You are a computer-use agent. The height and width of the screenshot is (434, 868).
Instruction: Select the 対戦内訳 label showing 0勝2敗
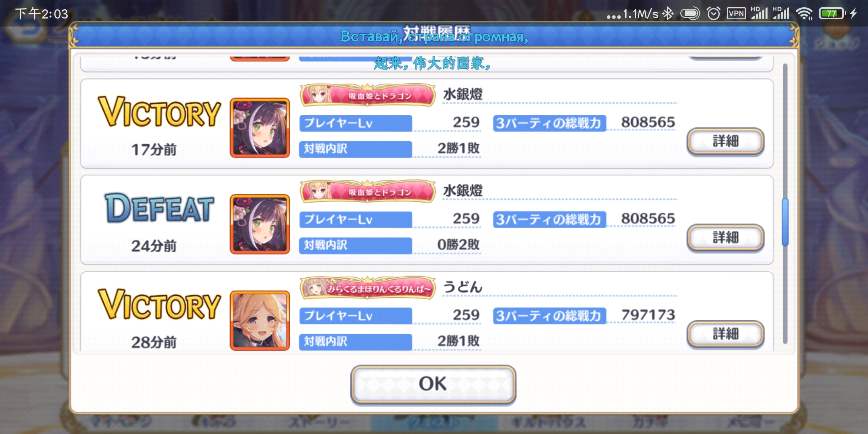356,245
